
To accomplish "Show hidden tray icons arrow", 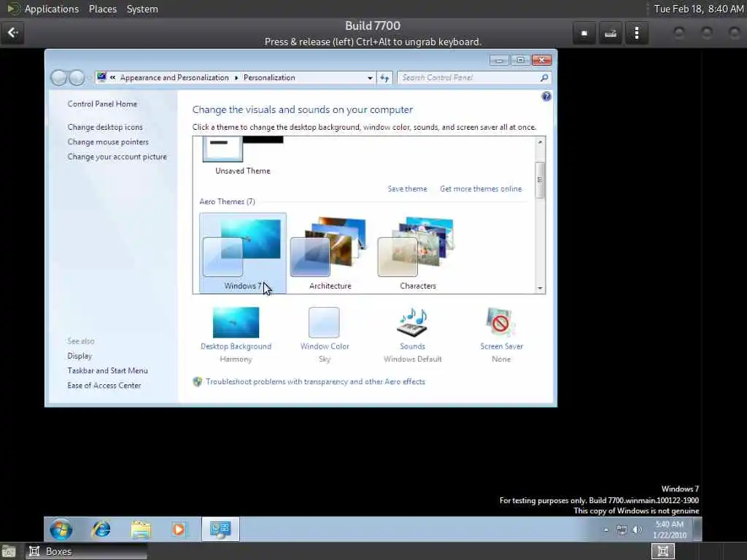I will [606, 529].
